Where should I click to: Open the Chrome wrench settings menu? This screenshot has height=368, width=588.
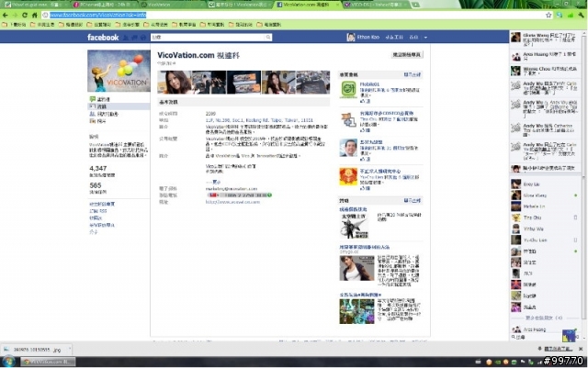tap(581, 15)
